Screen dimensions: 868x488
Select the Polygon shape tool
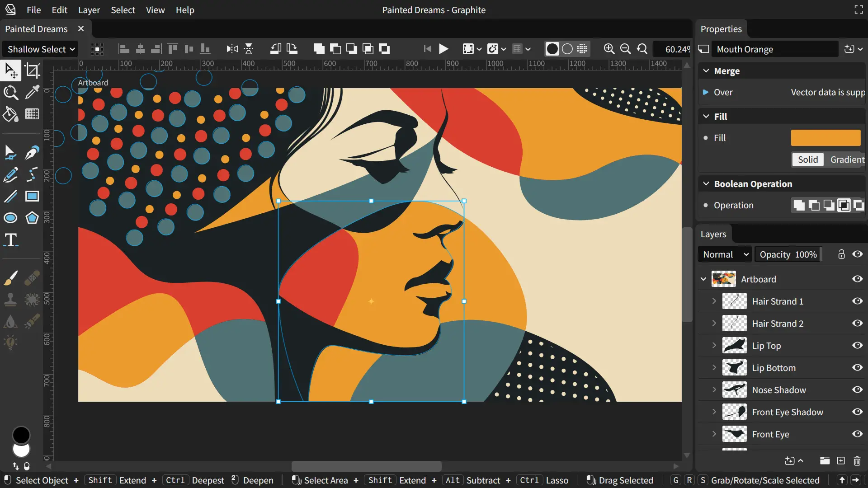click(32, 218)
